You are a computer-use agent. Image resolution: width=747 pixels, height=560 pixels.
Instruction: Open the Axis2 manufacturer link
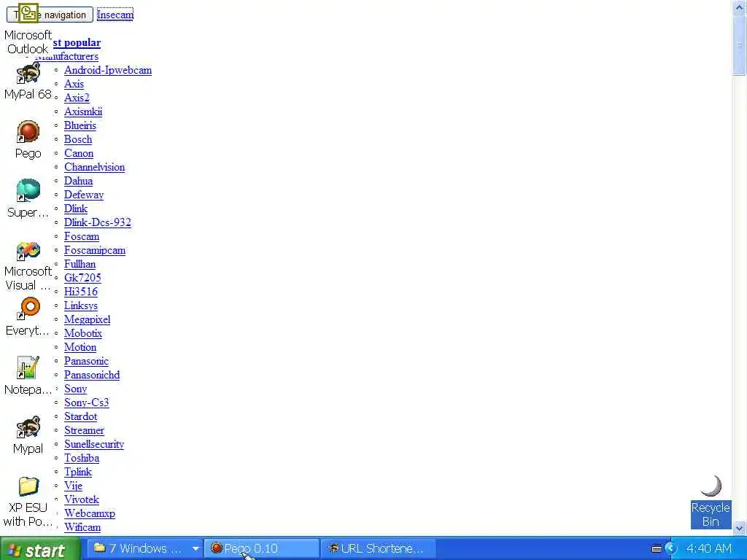(77, 98)
